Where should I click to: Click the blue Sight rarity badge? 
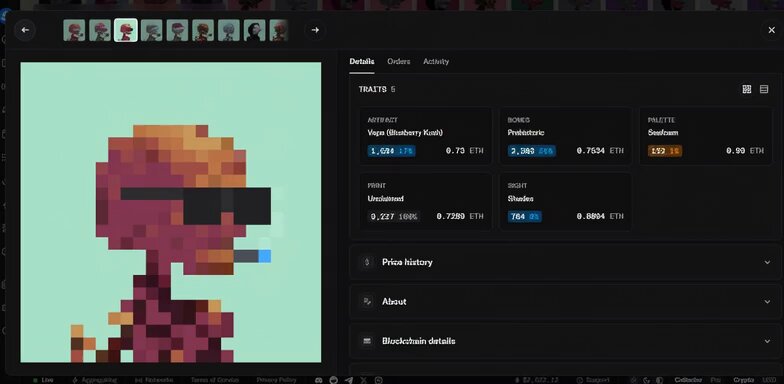pos(524,216)
